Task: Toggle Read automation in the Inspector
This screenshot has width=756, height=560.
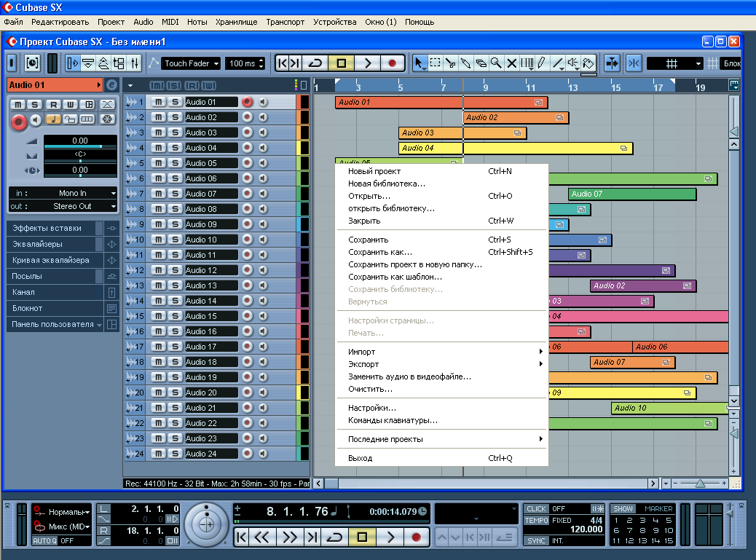Action: [x=53, y=105]
